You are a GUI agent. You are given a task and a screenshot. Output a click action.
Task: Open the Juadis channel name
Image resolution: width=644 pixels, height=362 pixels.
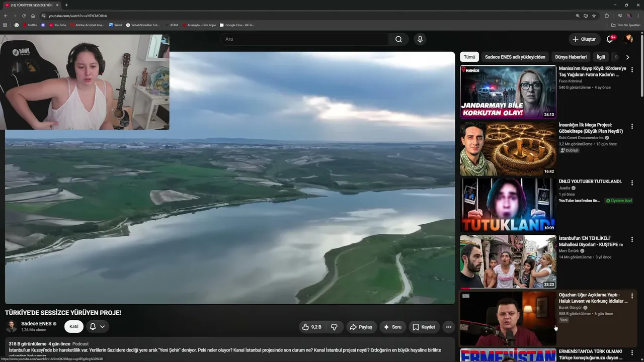[565, 188]
